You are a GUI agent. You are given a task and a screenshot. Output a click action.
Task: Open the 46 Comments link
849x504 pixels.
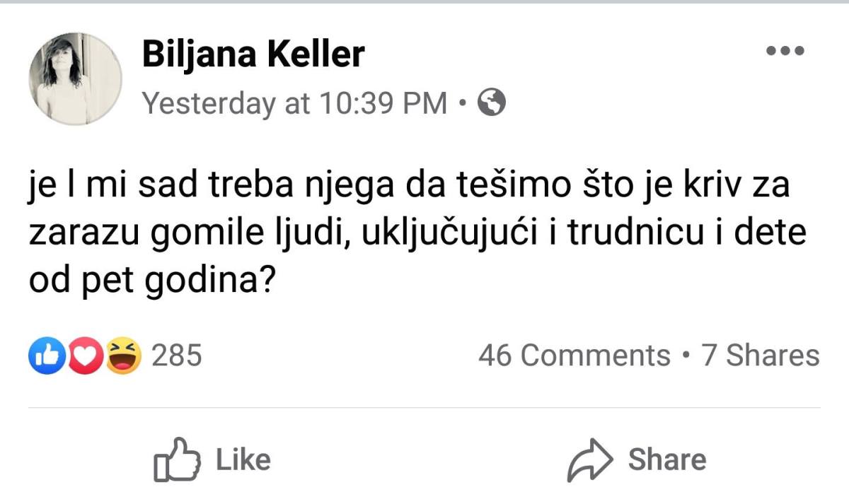point(574,356)
